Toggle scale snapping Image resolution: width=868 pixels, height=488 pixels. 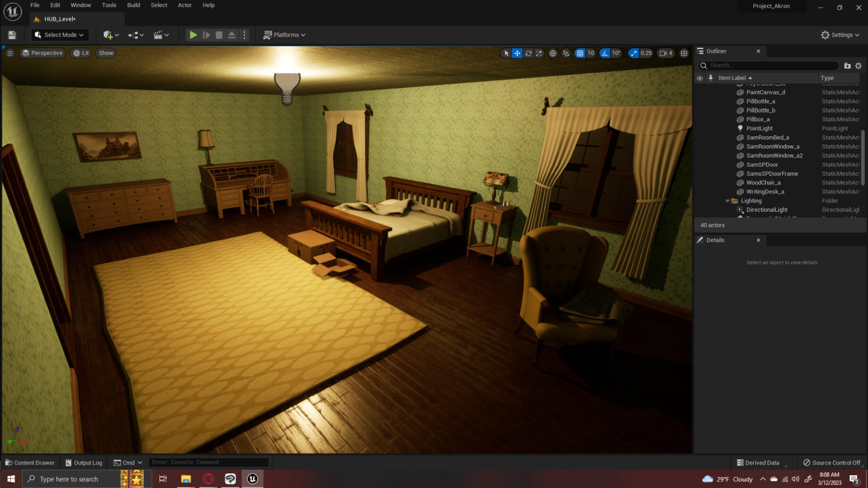point(634,53)
